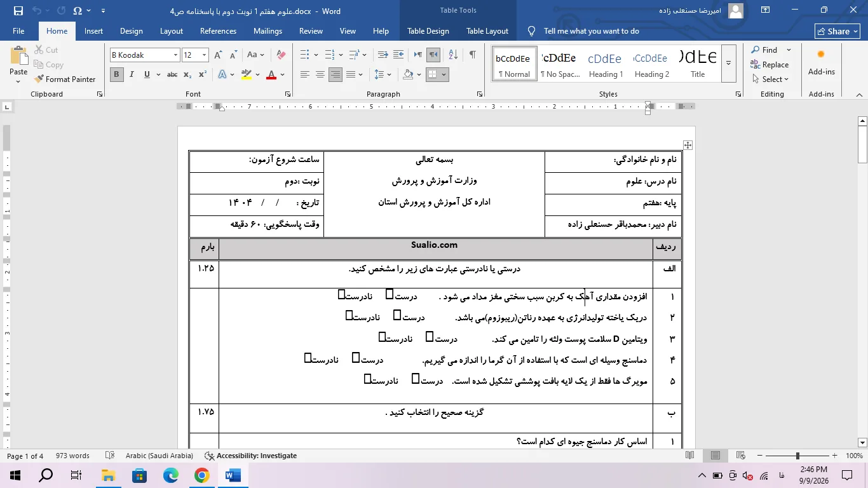Viewport: 868px width, 488px height.
Task: Open the line spacing dropdown
Action: [x=383, y=74]
